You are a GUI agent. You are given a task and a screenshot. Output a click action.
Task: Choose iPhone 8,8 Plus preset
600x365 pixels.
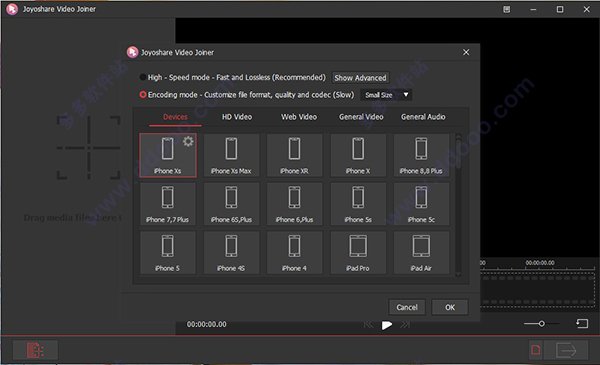point(421,155)
